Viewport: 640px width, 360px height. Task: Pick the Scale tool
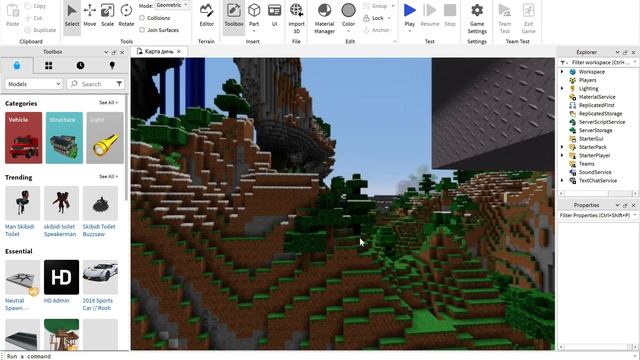point(107,16)
